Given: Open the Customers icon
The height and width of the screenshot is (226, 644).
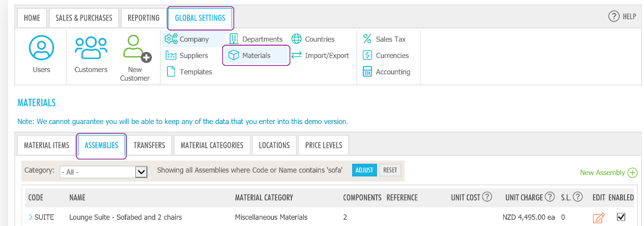Looking at the screenshot, I should coord(91,48).
